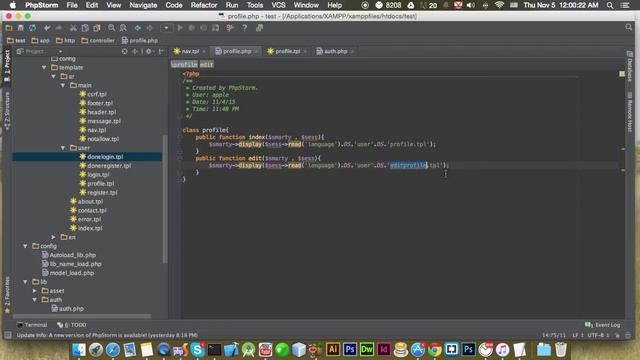Select message.tpl in project tree

tap(100, 121)
